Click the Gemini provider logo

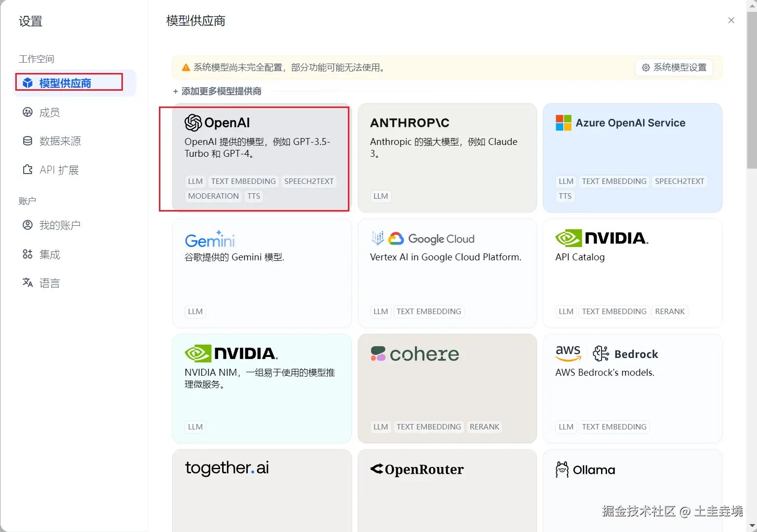pos(210,239)
